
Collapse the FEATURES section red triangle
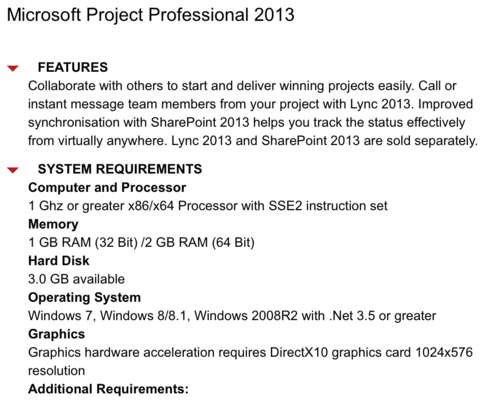[13, 68]
